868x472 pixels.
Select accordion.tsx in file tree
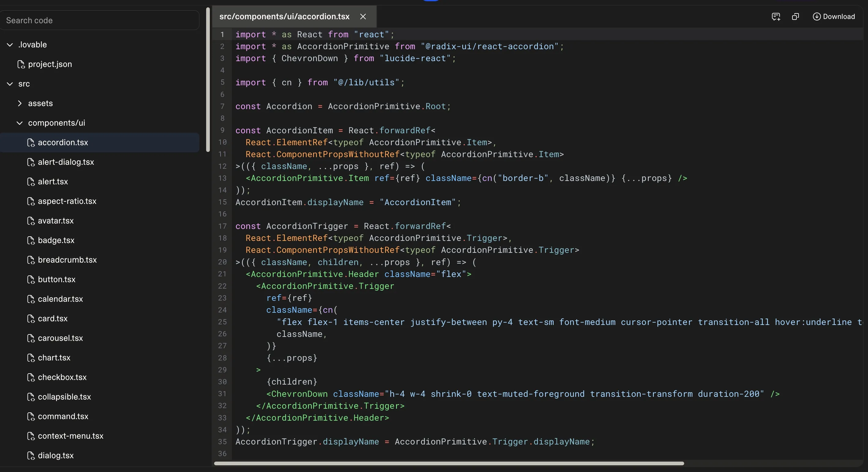tap(100, 142)
